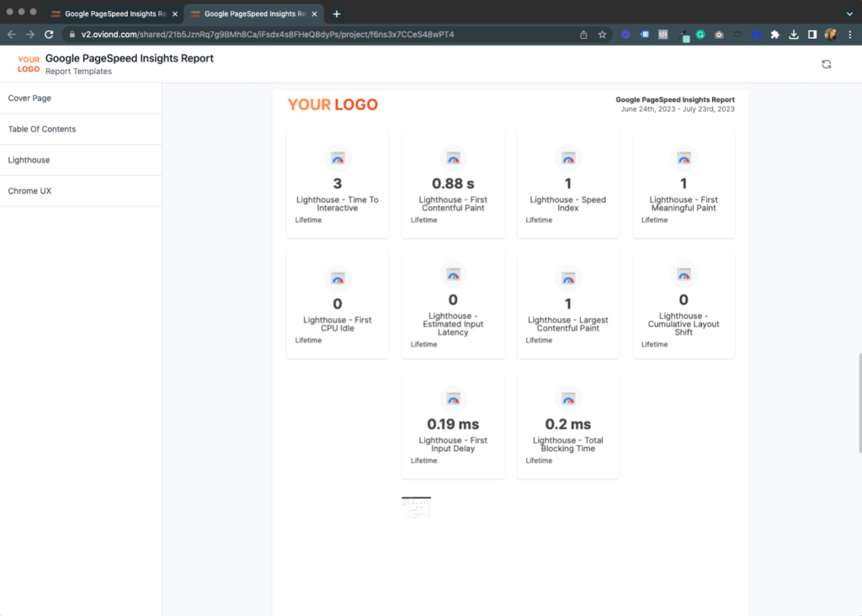Click the share icon in address bar
This screenshot has height=616, width=862.
click(583, 35)
